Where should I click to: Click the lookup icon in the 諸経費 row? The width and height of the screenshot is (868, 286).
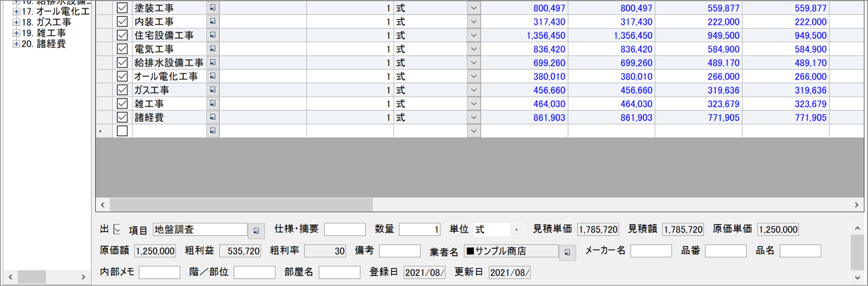click(x=213, y=118)
